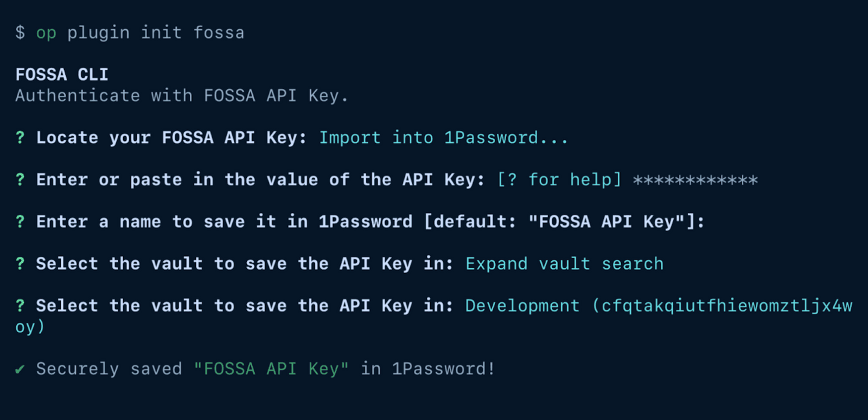The height and width of the screenshot is (420, 868).
Task: Click green quoted "FOSSA API Key" in success message
Action: pyautogui.click(x=271, y=369)
